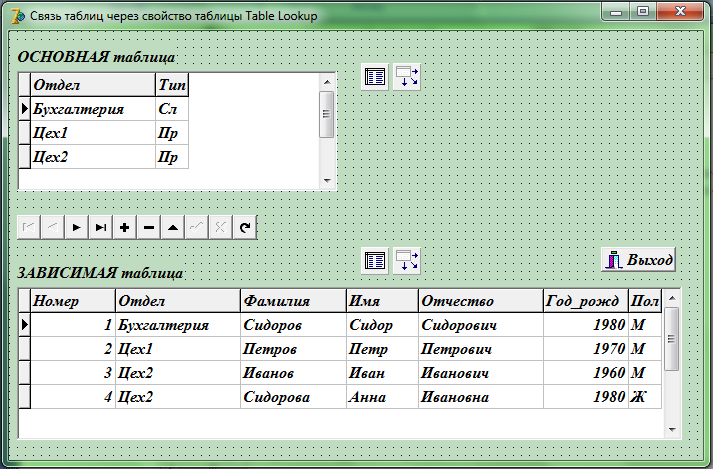Click the dependent table scrollbar thumb
713x469 pixels.
point(672,339)
